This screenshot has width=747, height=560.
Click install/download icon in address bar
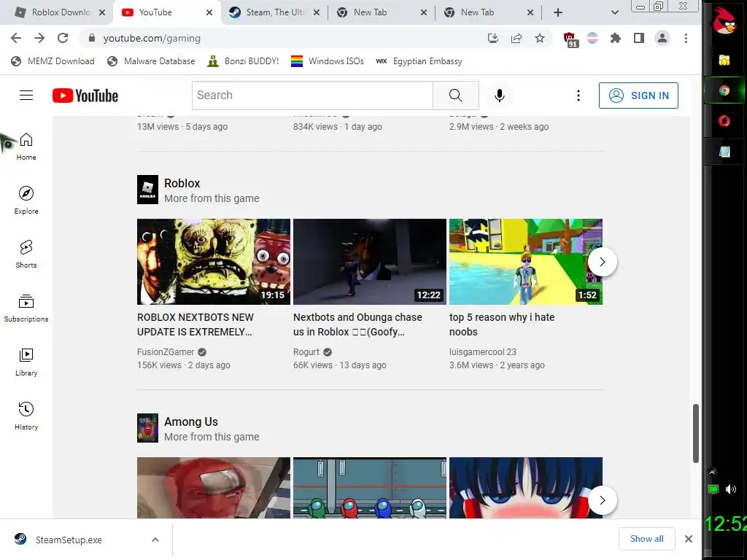(x=493, y=38)
